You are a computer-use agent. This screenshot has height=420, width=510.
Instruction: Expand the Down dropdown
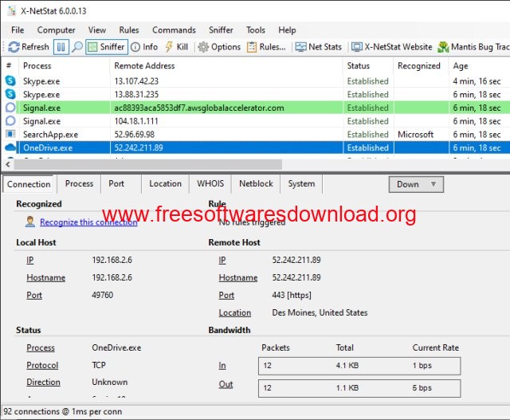(x=416, y=184)
